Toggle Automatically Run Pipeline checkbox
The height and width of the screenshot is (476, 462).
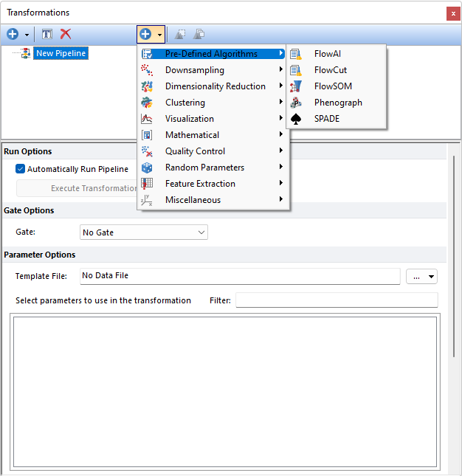point(21,169)
